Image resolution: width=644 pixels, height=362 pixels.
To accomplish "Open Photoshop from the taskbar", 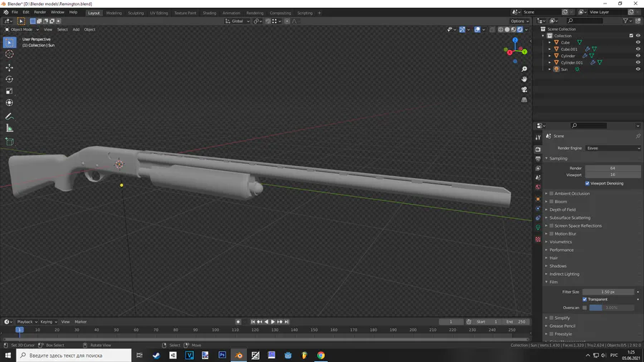I will (223, 356).
